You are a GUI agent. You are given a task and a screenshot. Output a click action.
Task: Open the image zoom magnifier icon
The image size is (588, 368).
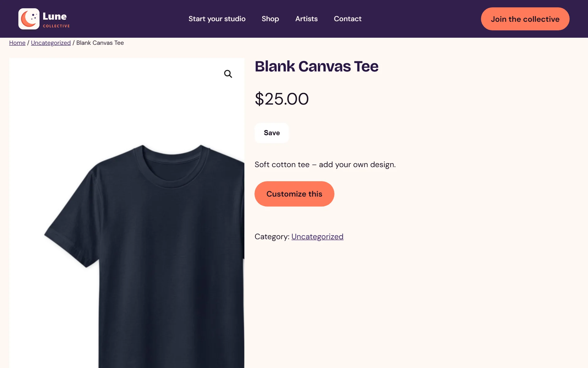[x=228, y=74]
